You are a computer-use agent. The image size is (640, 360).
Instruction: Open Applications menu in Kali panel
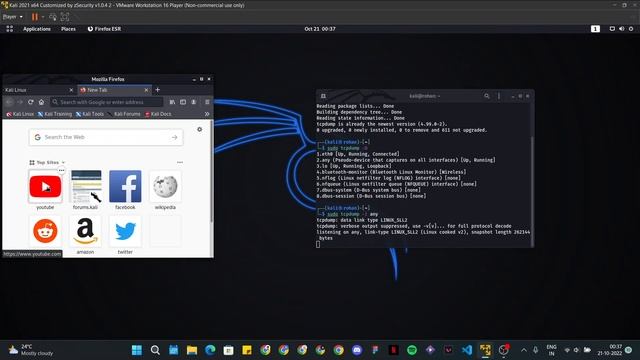tap(37, 29)
